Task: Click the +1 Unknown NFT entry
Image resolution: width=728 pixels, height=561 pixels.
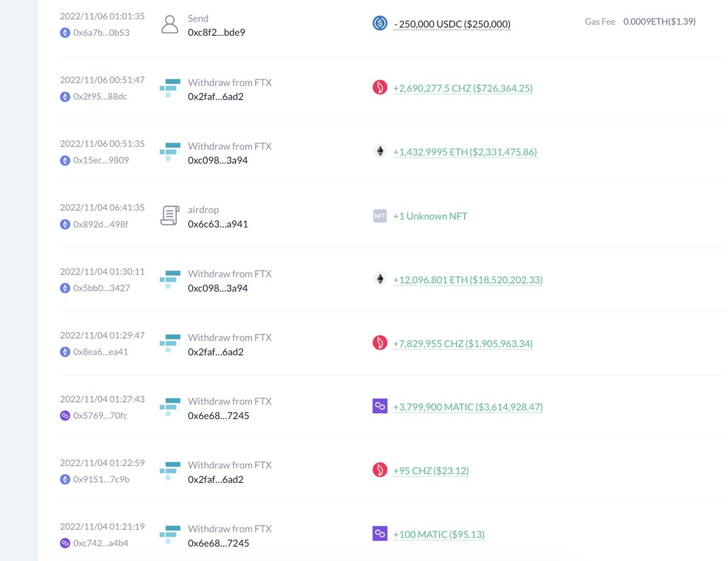Action: 430,216
